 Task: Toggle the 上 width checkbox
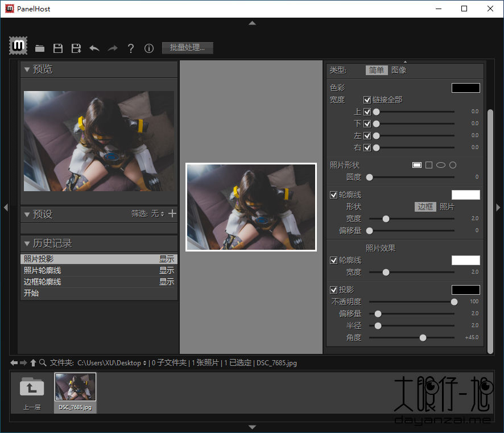pyautogui.click(x=367, y=112)
